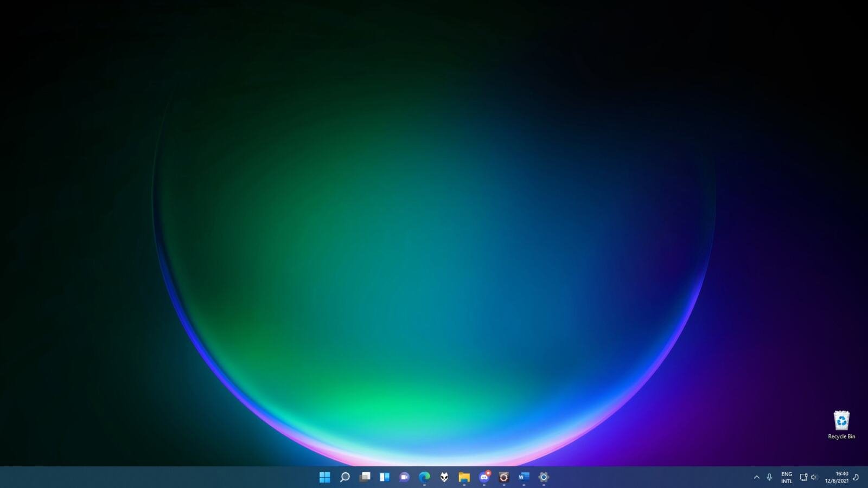Screen dimensions: 868x488
Task: Open the Windows Start menu
Action: pyautogui.click(x=324, y=477)
